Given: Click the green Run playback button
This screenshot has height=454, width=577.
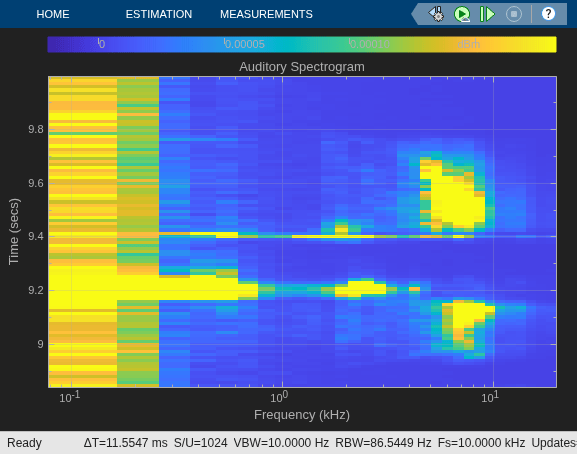Looking at the screenshot, I should [462, 14].
